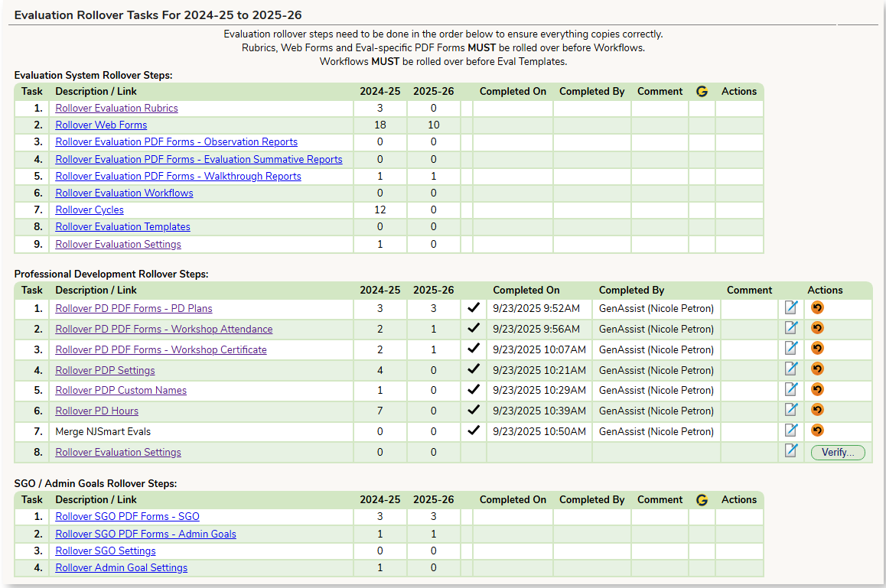The width and height of the screenshot is (886, 588).
Task: Open Rollover PDP Settings link
Action: click(105, 370)
